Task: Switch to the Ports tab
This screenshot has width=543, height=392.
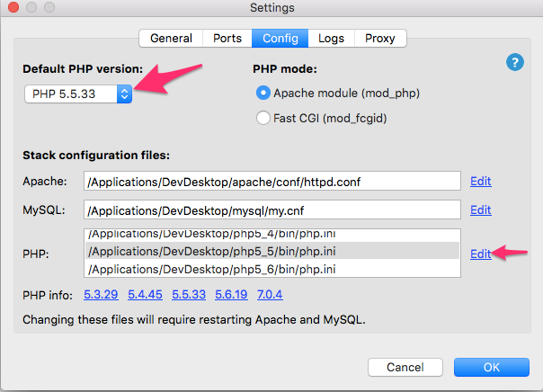Action: 227,38
